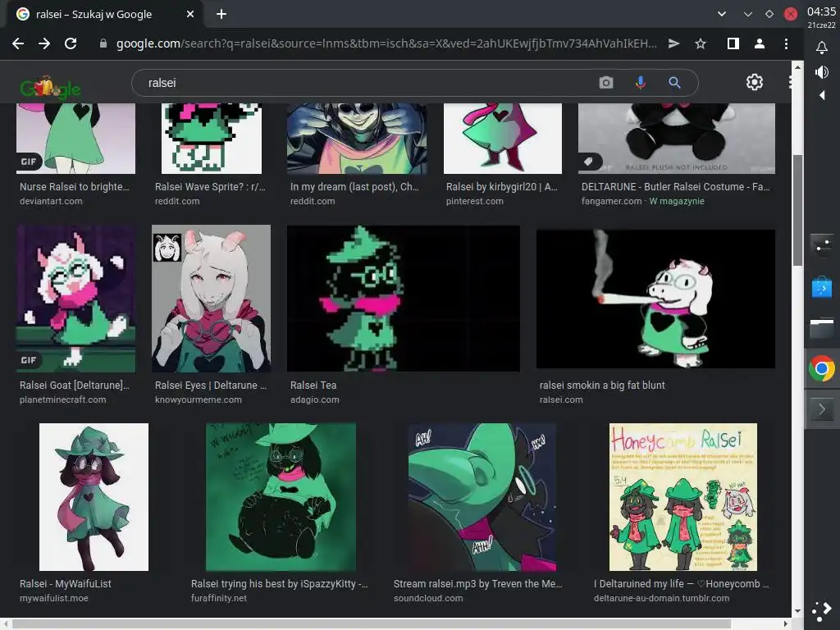Open the file manager dock icon

(x=822, y=328)
